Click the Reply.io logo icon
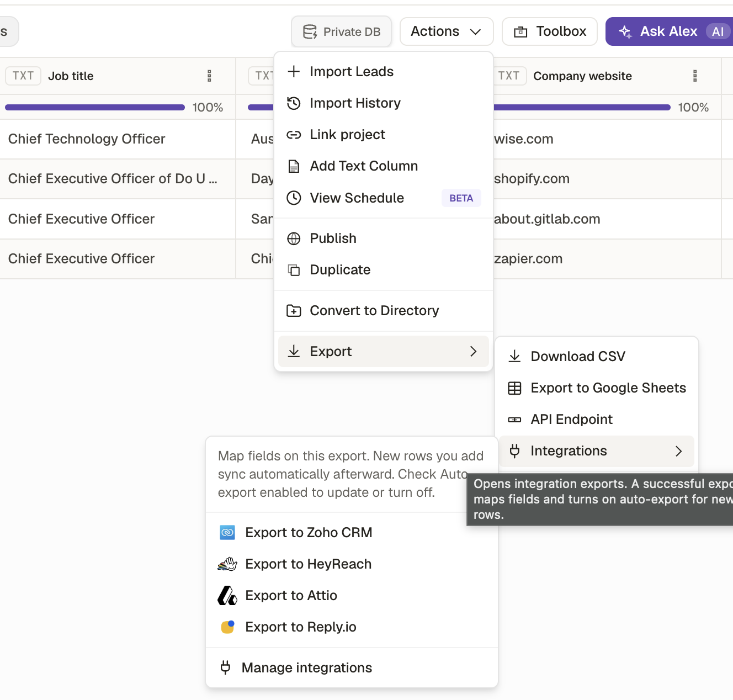The image size is (733, 700). [227, 627]
